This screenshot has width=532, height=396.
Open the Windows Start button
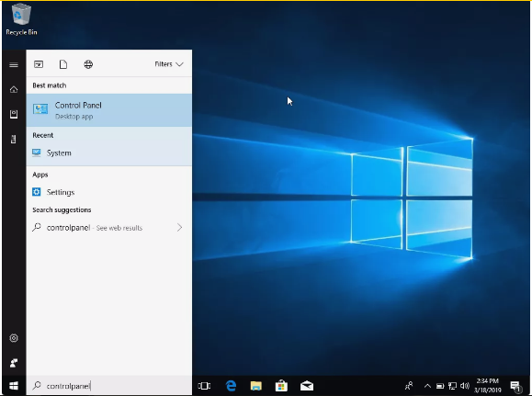point(14,386)
